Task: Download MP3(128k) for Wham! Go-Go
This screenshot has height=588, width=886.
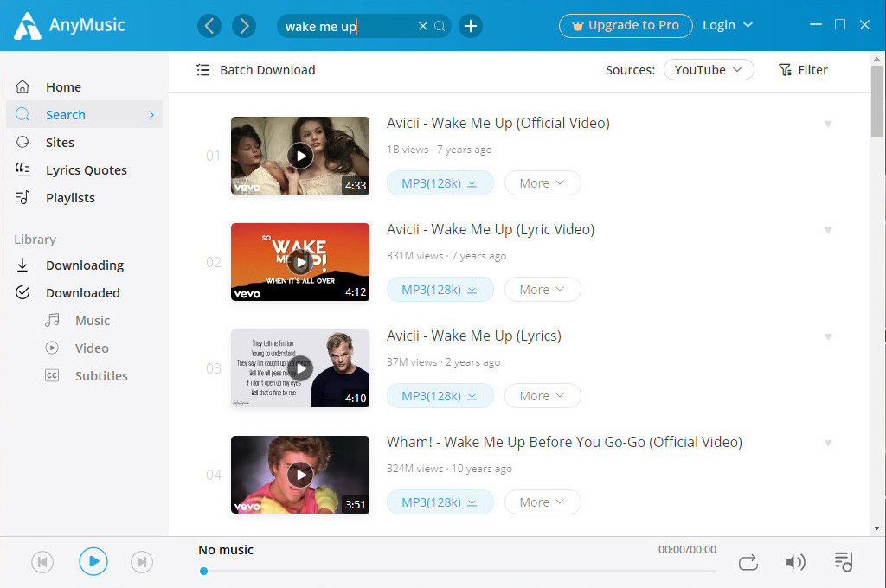Action: (x=440, y=502)
